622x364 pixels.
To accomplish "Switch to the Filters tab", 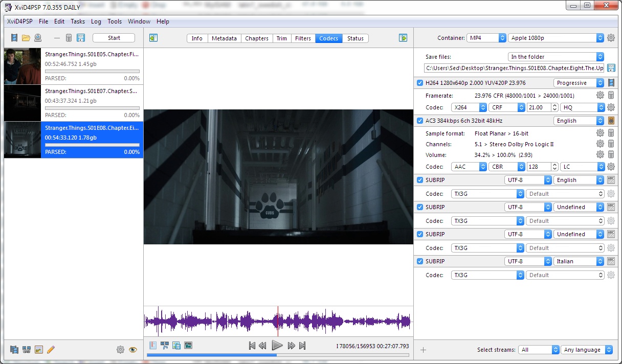I will pyautogui.click(x=303, y=38).
